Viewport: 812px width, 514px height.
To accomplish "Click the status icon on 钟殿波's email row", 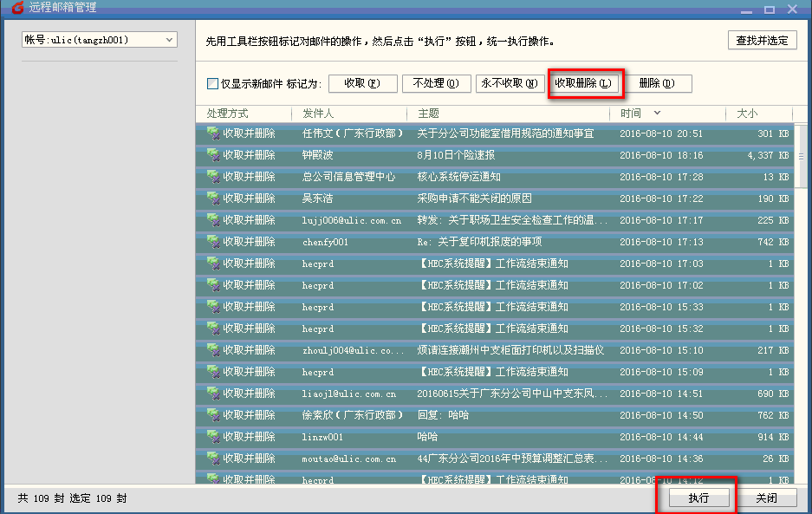I will click(x=213, y=155).
